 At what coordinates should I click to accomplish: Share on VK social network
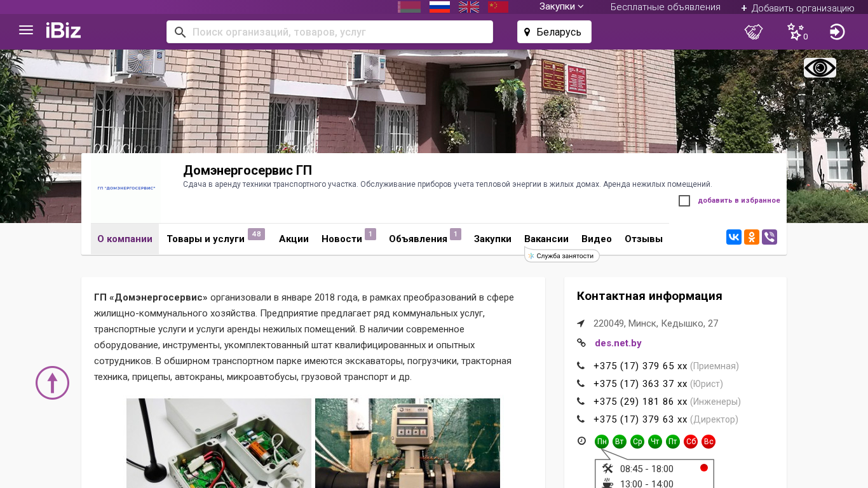pos(734,238)
